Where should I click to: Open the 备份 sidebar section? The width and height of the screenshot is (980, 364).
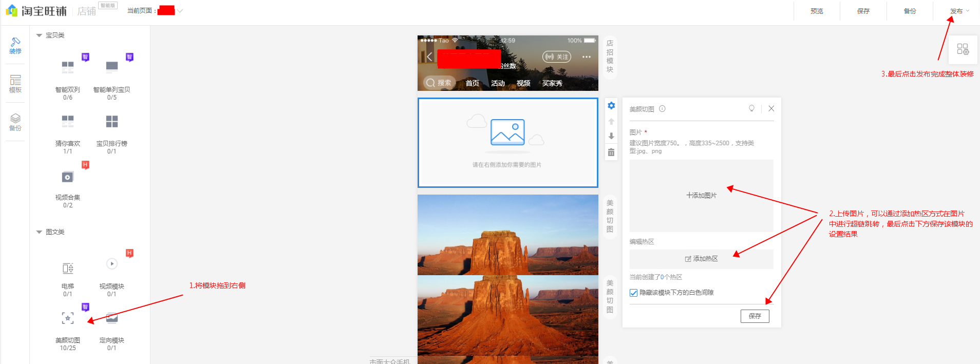tap(15, 122)
